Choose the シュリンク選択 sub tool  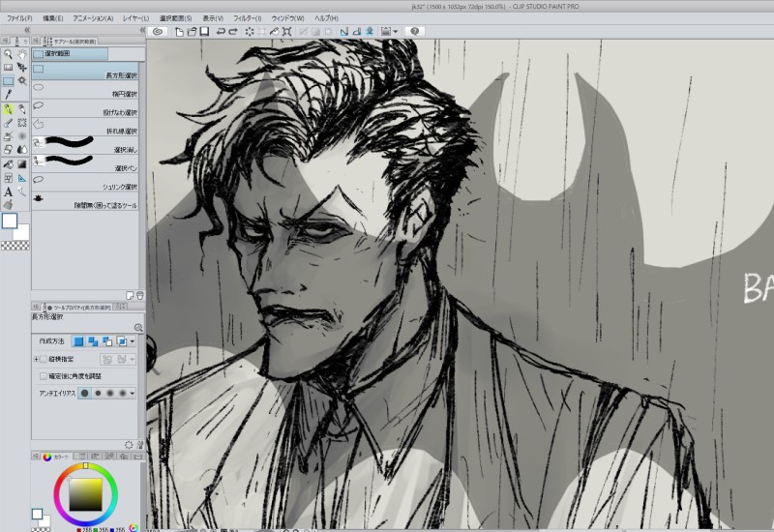click(x=85, y=182)
